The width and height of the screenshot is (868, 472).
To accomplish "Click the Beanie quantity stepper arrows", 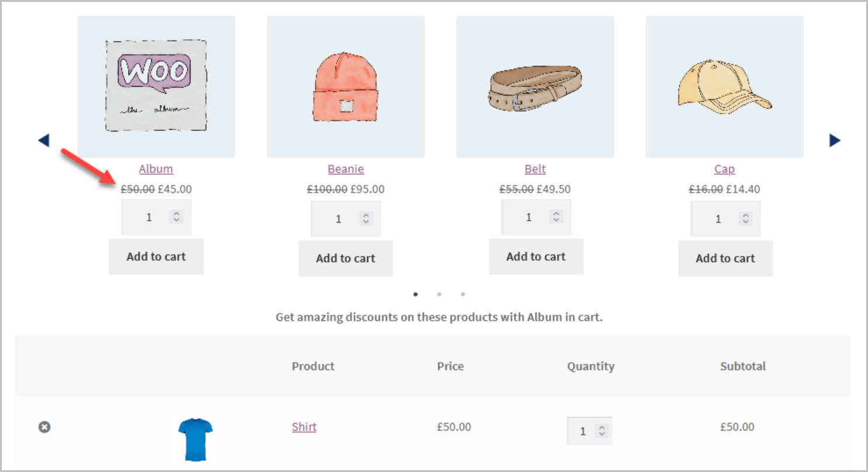I will click(366, 219).
